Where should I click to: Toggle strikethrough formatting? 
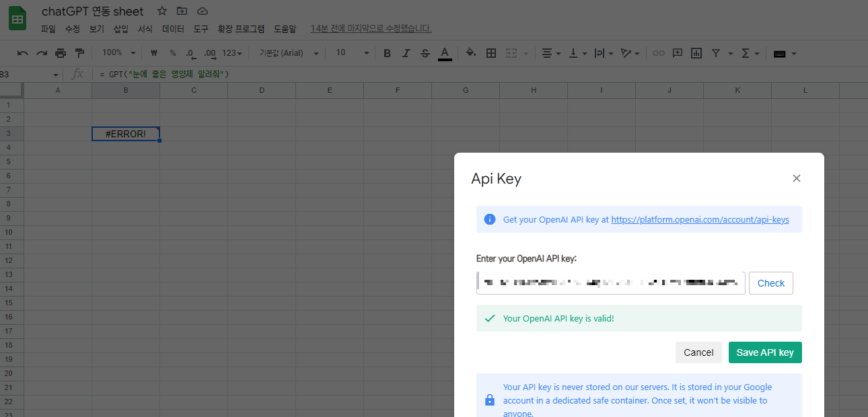(x=425, y=53)
